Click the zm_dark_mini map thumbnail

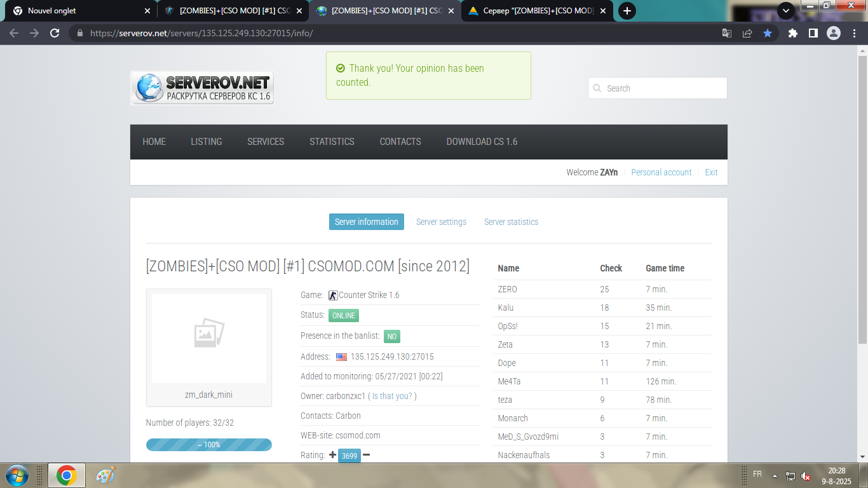point(208,339)
